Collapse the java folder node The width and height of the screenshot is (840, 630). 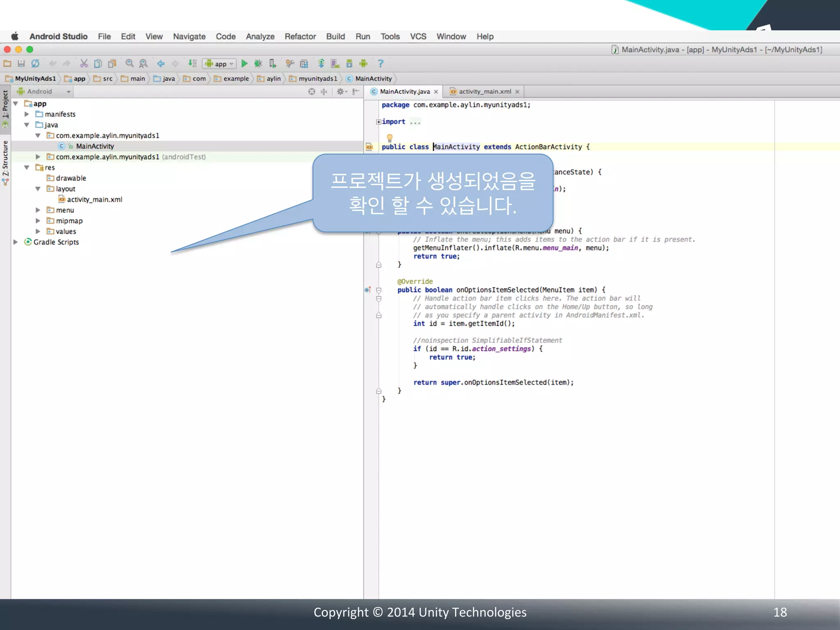pos(27,125)
